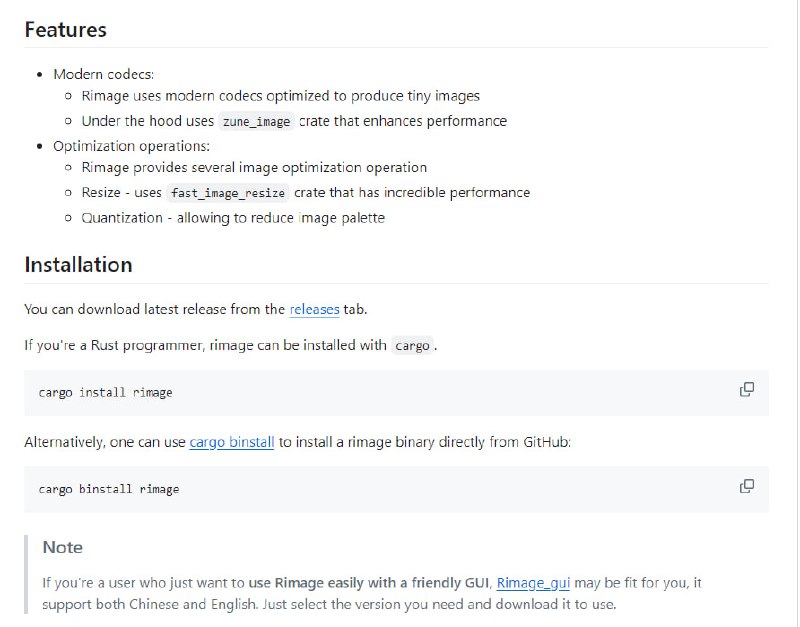Viewport: 800px width, 627px height.
Task: Click the 'Optimization operations:' bullet item
Action: [131, 146]
